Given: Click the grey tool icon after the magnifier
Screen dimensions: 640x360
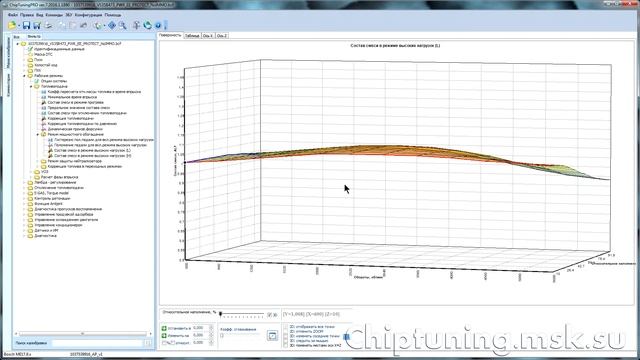Looking at the screenshot, I should point(137,25).
